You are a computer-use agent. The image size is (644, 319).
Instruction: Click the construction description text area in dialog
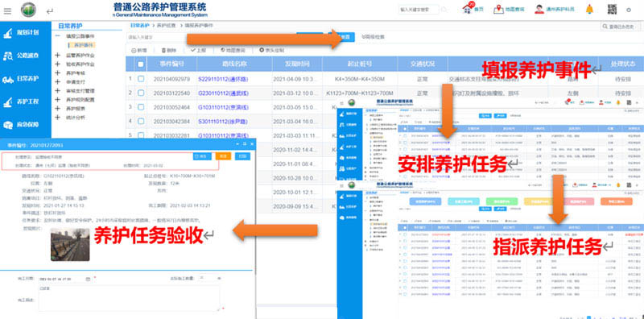[x=129, y=297]
